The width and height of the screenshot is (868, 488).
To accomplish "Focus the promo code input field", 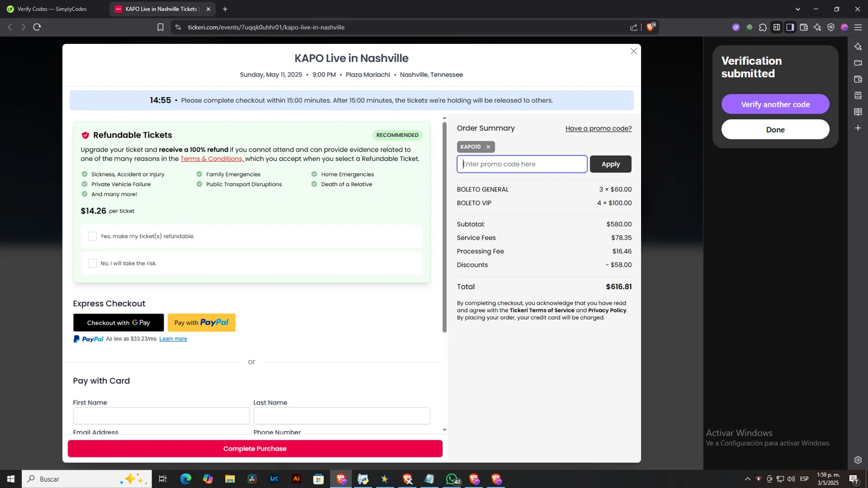I will (x=522, y=164).
